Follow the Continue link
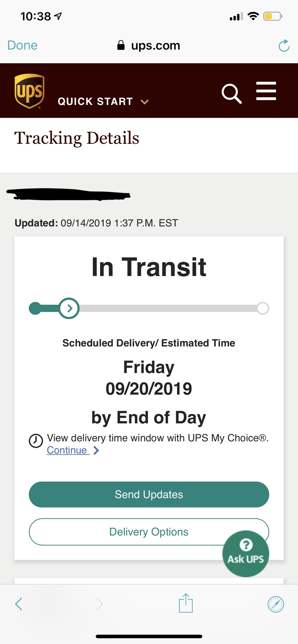Viewport: 298px width, 644px height. (x=67, y=450)
